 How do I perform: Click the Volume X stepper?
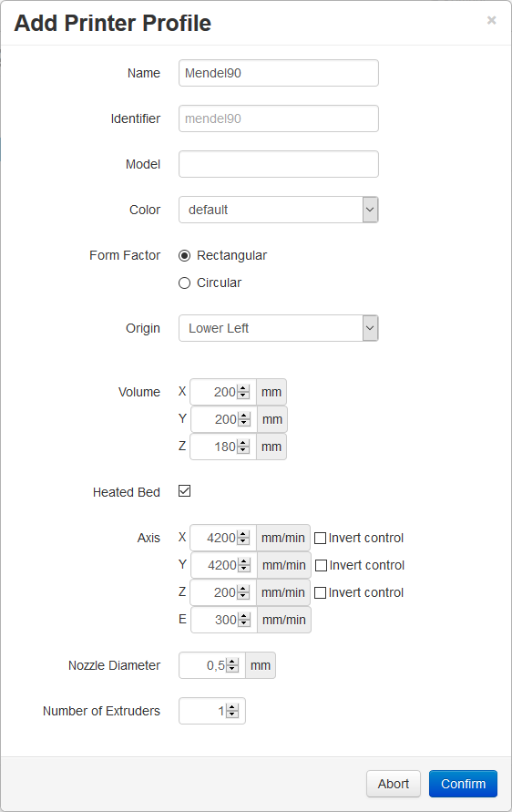(x=243, y=392)
